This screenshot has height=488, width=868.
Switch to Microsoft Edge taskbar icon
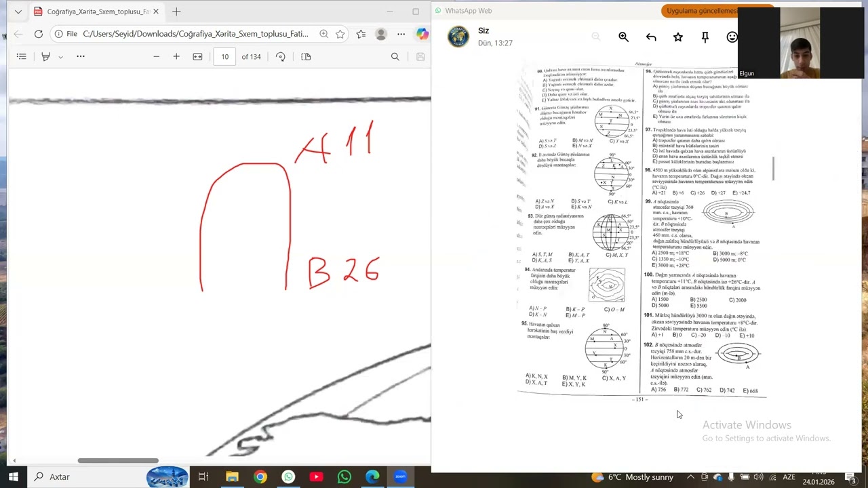point(372,476)
